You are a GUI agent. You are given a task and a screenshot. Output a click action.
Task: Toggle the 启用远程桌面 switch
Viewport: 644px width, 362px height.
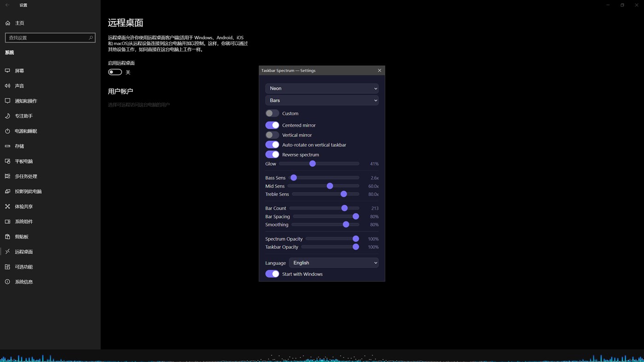115,72
